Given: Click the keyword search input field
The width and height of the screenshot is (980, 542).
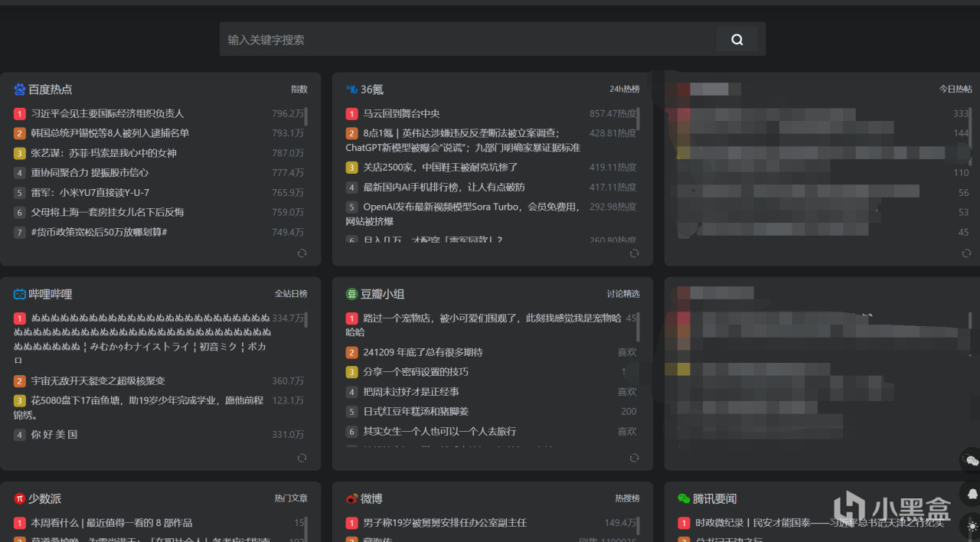Looking at the screenshot, I should [469, 40].
